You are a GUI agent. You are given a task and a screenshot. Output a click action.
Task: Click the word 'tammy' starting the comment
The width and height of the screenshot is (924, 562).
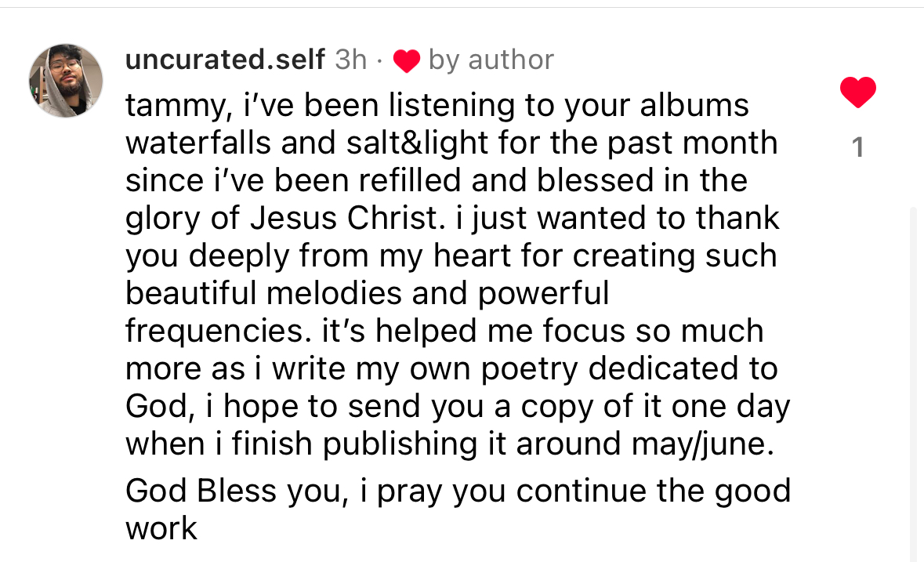point(175,107)
